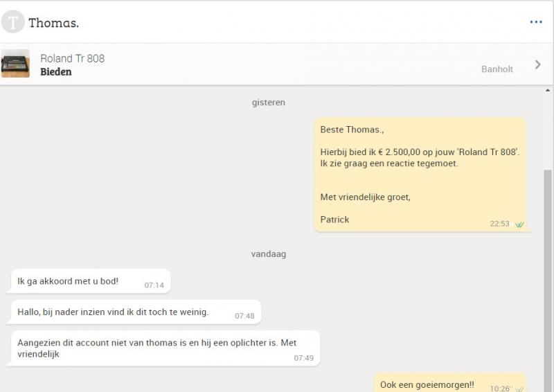Image resolution: width=554 pixels, height=392 pixels.
Task: Select the message 'bij nader inzien vind ik dit toch te weinig'
Action: coord(136,312)
